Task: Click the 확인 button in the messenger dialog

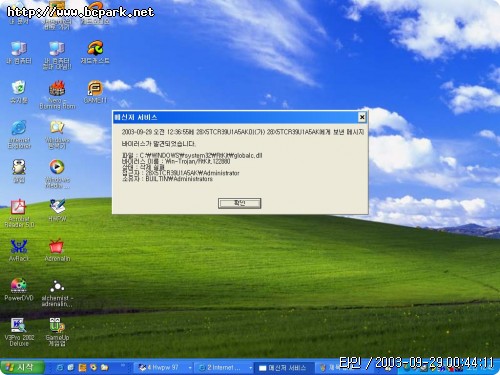Action: [x=239, y=203]
